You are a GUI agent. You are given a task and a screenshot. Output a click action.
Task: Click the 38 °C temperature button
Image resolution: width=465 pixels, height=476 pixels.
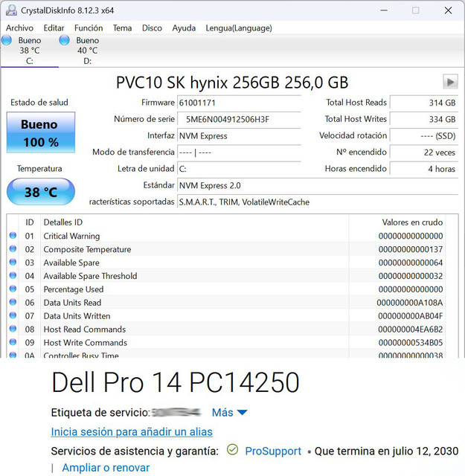pos(40,192)
